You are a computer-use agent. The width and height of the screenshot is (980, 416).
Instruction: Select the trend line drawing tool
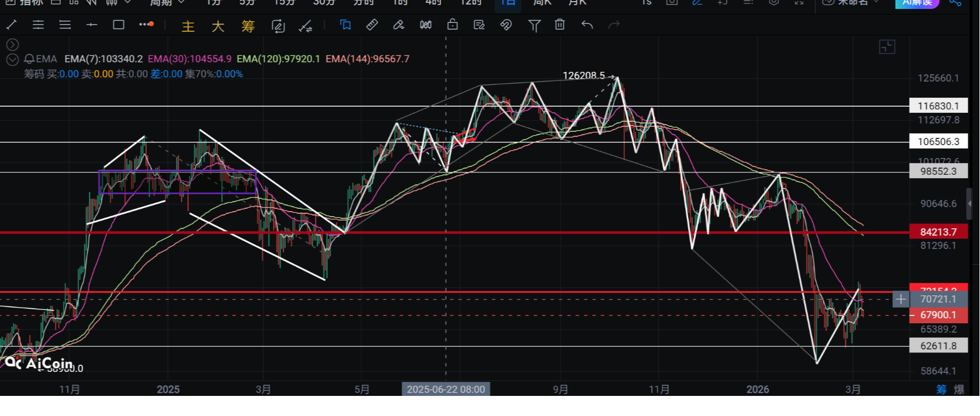(x=12, y=25)
